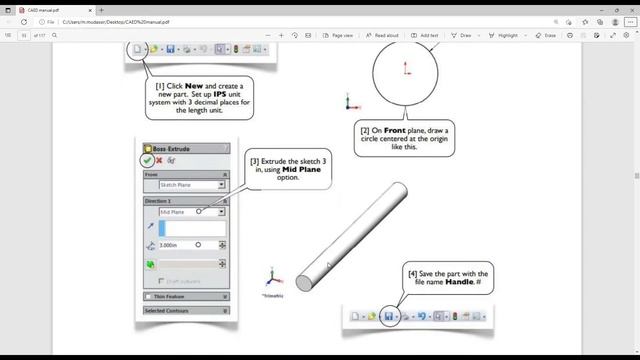This screenshot has width=640, height=360.
Task: Expand the Draw options arrow
Action: click(x=479, y=36)
